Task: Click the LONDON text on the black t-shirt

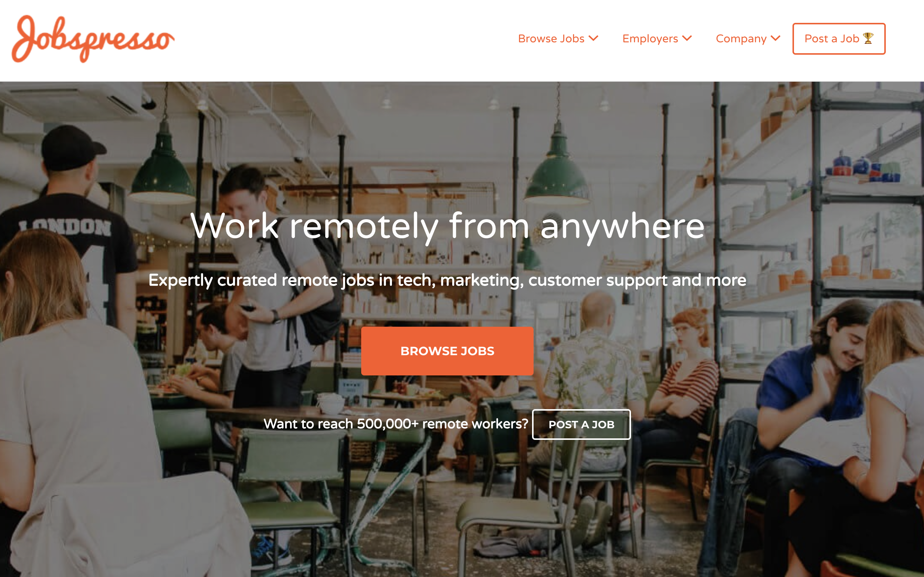Action: click(x=65, y=227)
